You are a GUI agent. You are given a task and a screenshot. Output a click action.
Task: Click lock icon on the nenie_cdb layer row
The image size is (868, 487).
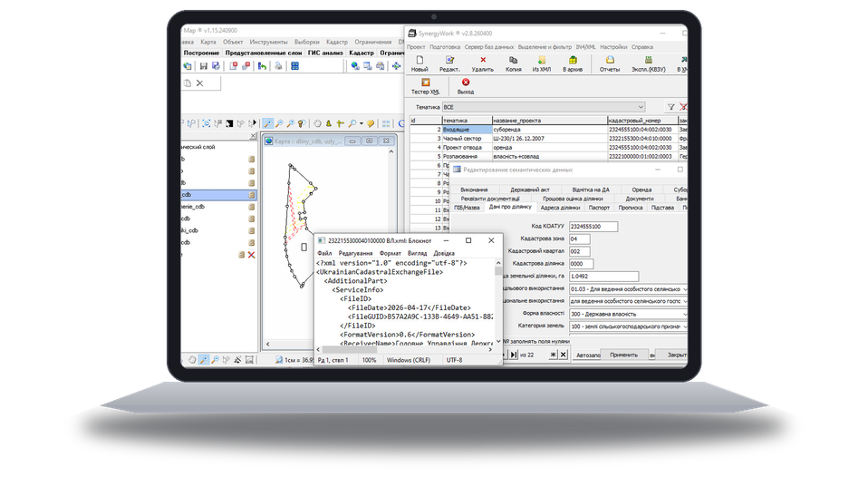tap(251, 207)
